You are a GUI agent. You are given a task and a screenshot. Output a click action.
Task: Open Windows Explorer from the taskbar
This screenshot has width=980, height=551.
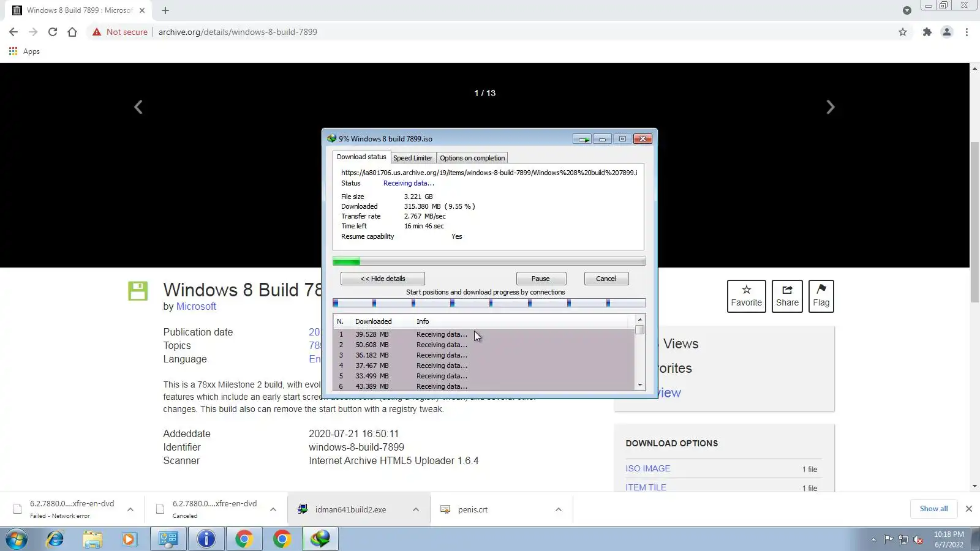click(92, 539)
